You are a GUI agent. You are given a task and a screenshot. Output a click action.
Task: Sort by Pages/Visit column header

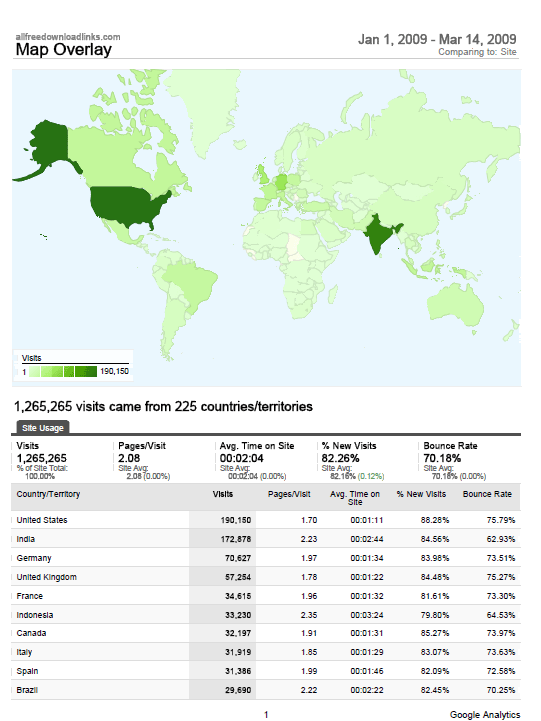pos(289,494)
